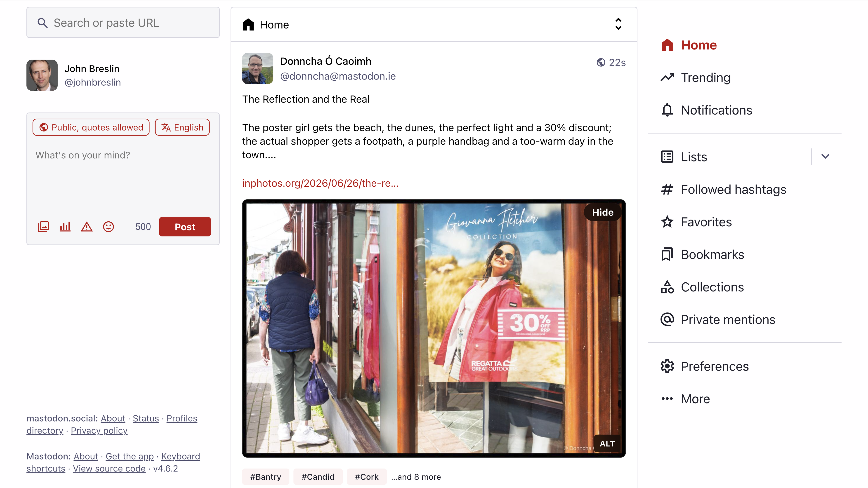
Task: Click the search magnifier icon
Action: click(x=42, y=23)
